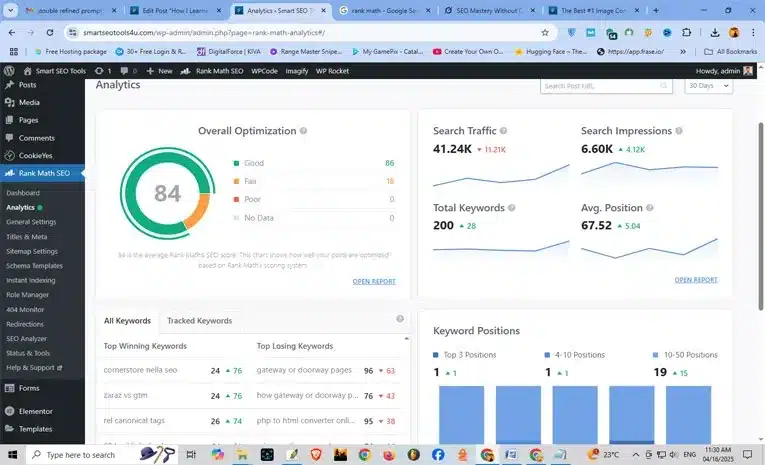Image resolution: width=765 pixels, height=465 pixels.
Task: Show hidden system tray icons
Action: click(635, 455)
